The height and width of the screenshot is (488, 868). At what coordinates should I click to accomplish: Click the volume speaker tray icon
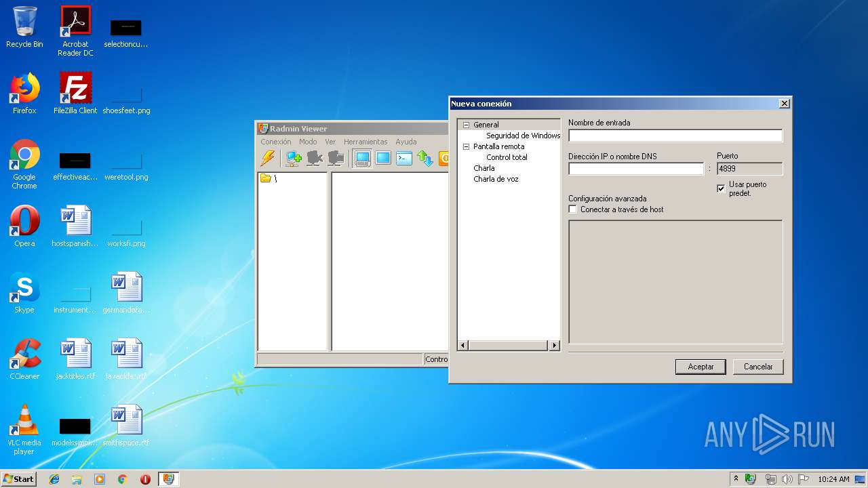tap(787, 479)
